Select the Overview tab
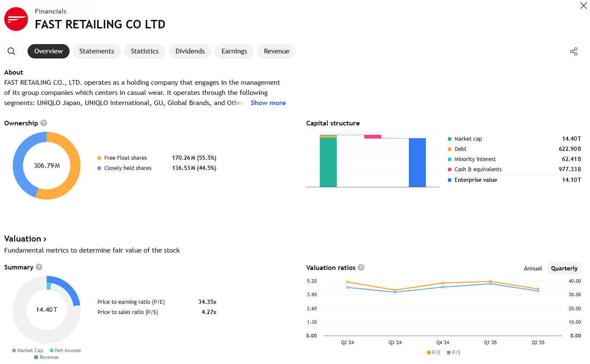The height and width of the screenshot is (364, 590). (48, 51)
